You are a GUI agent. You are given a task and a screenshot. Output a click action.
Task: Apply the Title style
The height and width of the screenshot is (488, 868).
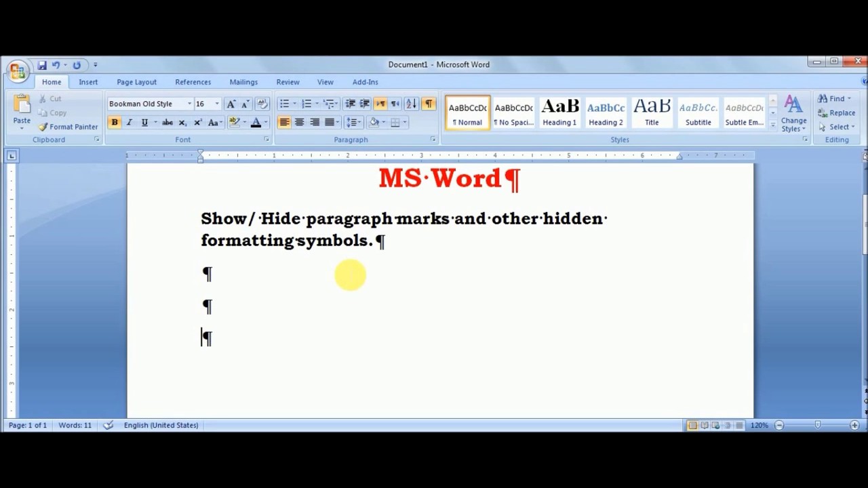652,113
